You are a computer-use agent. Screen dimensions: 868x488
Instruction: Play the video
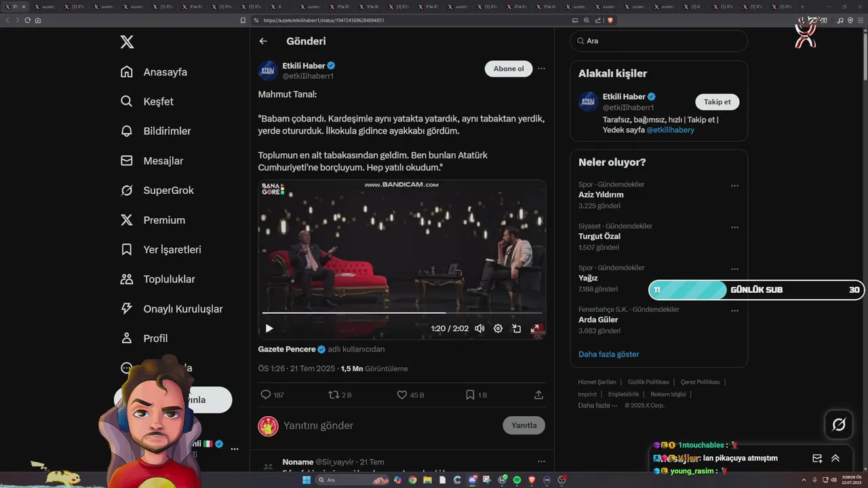pyautogui.click(x=269, y=329)
